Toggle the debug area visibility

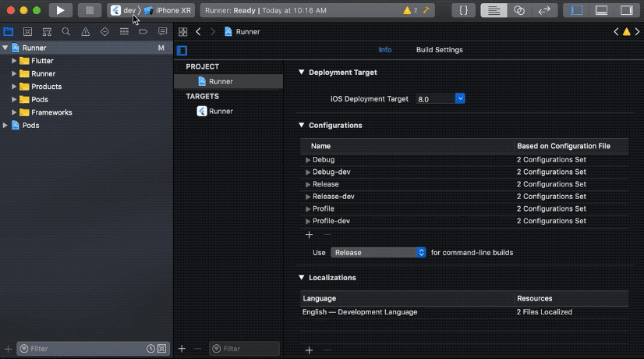(x=601, y=10)
